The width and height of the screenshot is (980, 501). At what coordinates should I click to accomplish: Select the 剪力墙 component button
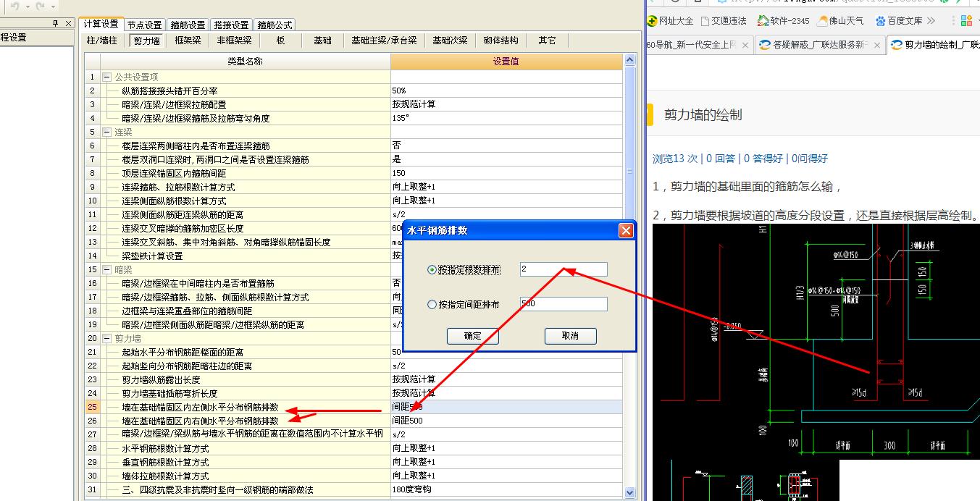click(146, 41)
